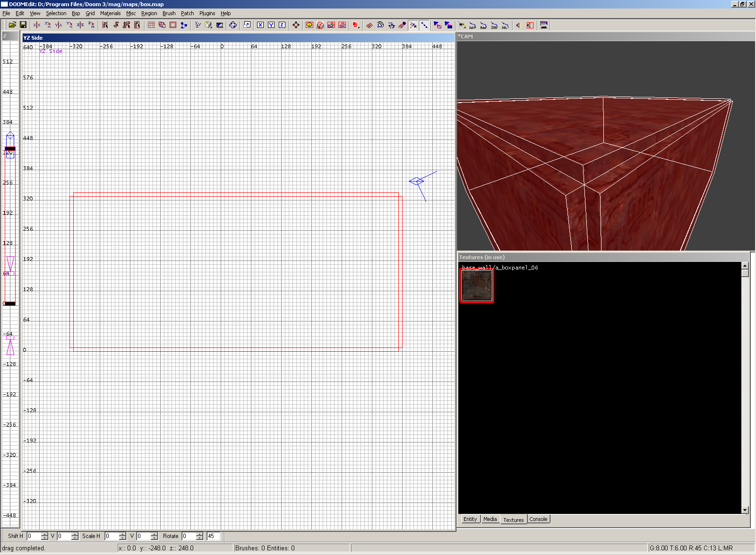Increase the Scale H spinner value

pos(122,534)
